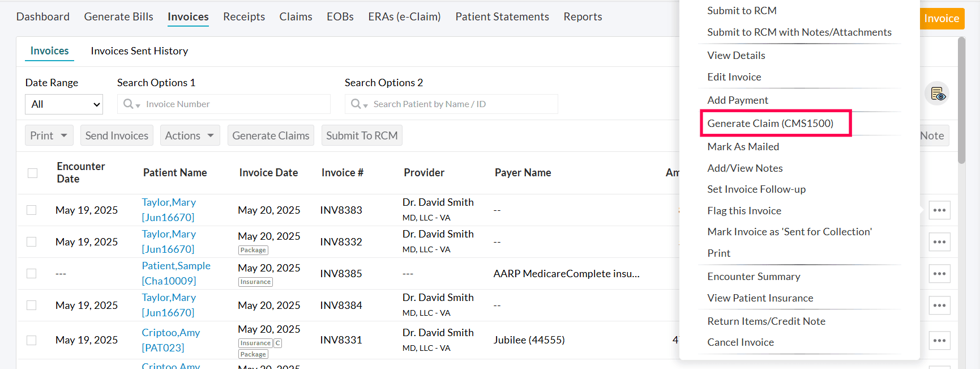The height and width of the screenshot is (369, 980).
Task: Open the ellipsis actions menu for invoice INV8384
Action: [939, 305]
